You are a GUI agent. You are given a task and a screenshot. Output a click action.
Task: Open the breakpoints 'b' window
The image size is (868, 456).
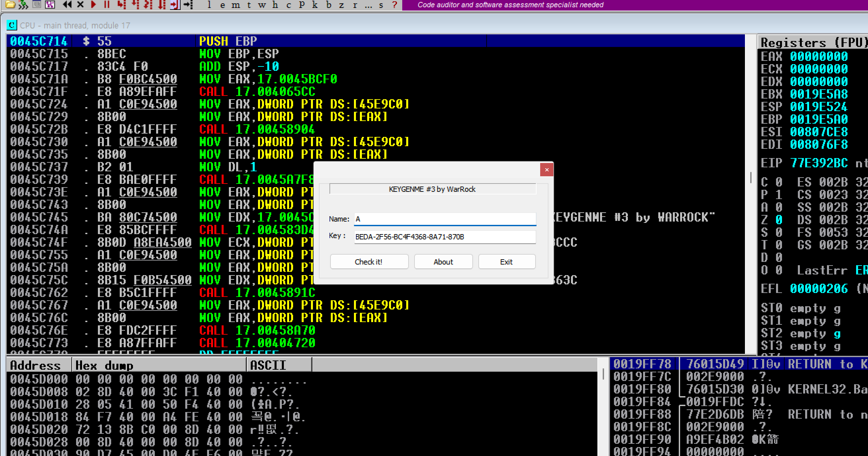328,5
